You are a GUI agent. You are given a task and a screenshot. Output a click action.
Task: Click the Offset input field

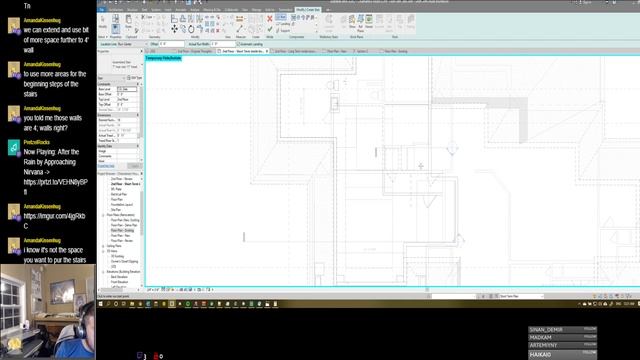point(172,44)
